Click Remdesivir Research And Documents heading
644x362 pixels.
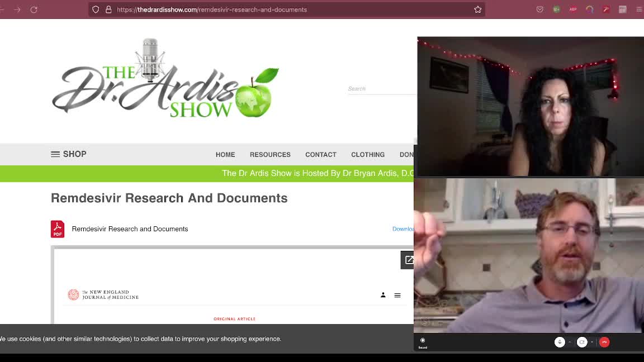click(x=169, y=198)
